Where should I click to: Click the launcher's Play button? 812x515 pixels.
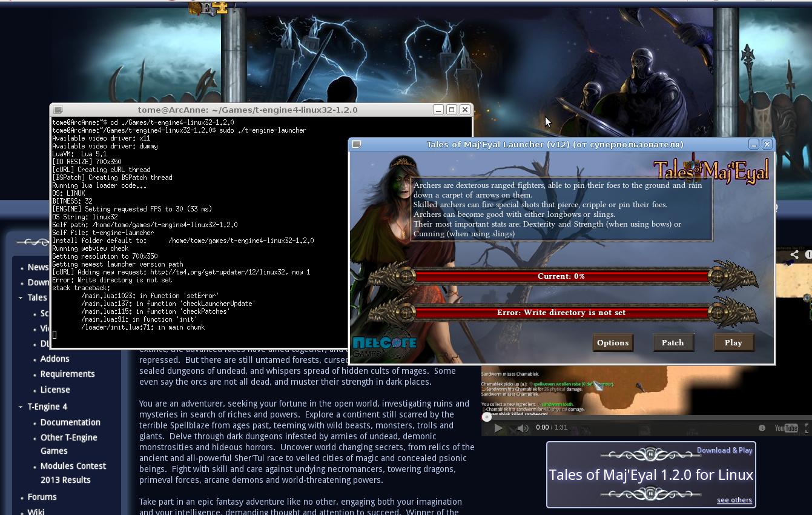[x=733, y=342]
